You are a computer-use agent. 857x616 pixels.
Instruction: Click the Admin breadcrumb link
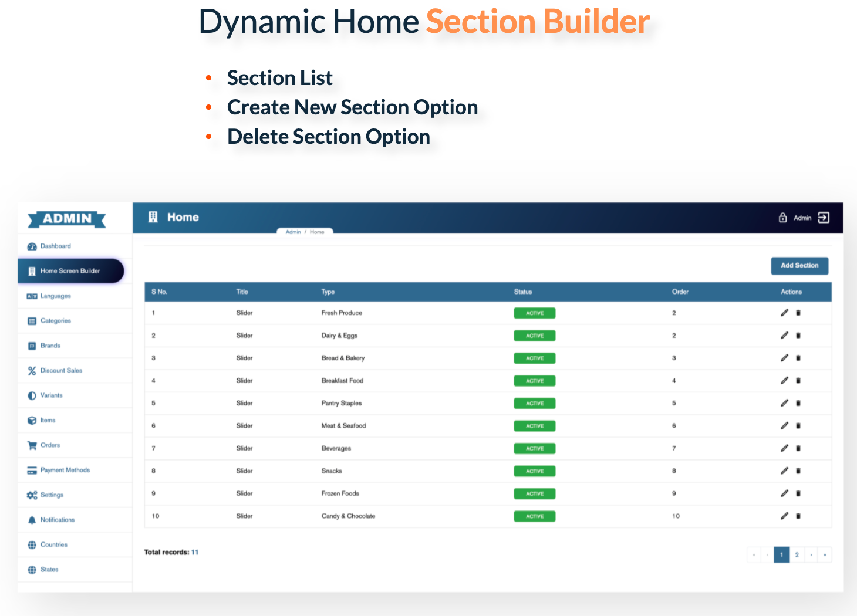pyautogui.click(x=293, y=232)
